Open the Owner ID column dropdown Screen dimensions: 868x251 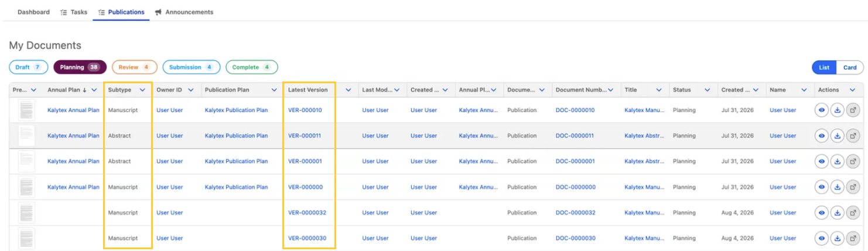(x=191, y=90)
